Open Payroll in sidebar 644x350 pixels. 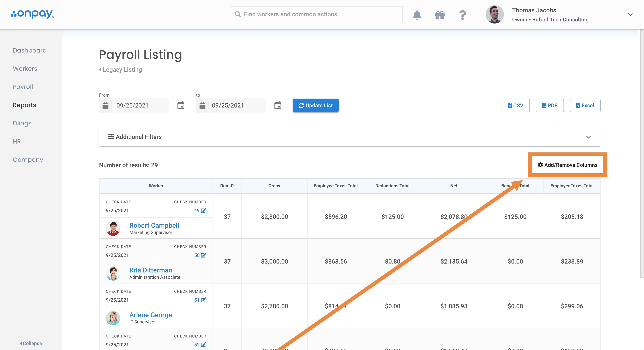tap(23, 87)
